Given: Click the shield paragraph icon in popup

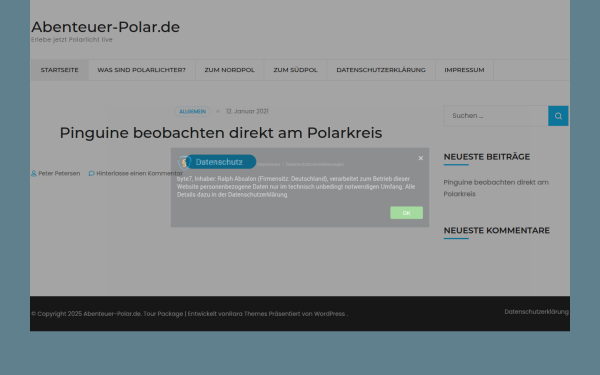Looking at the screenshot, I should (184, 163).
